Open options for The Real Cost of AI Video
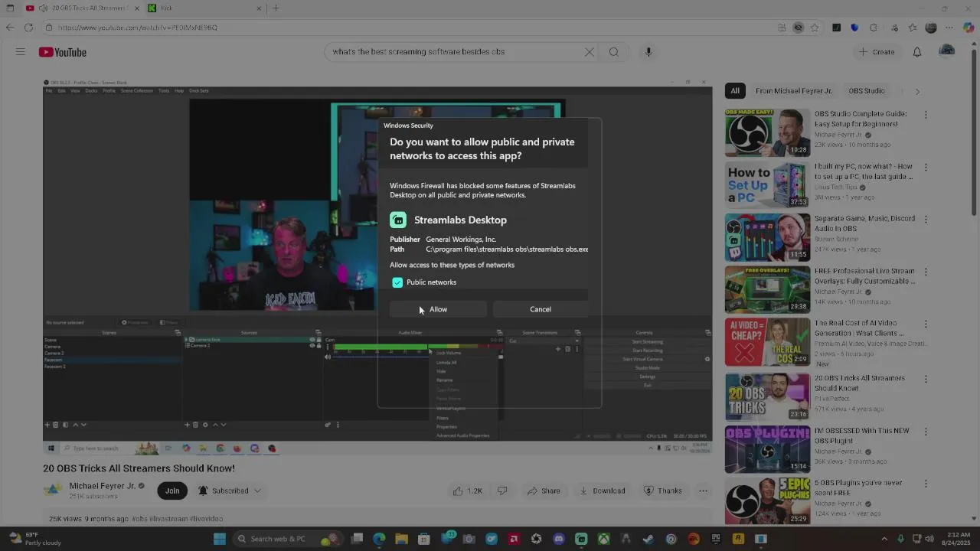The height and width of the screenshot is (551, 980). tap(926, 324)
